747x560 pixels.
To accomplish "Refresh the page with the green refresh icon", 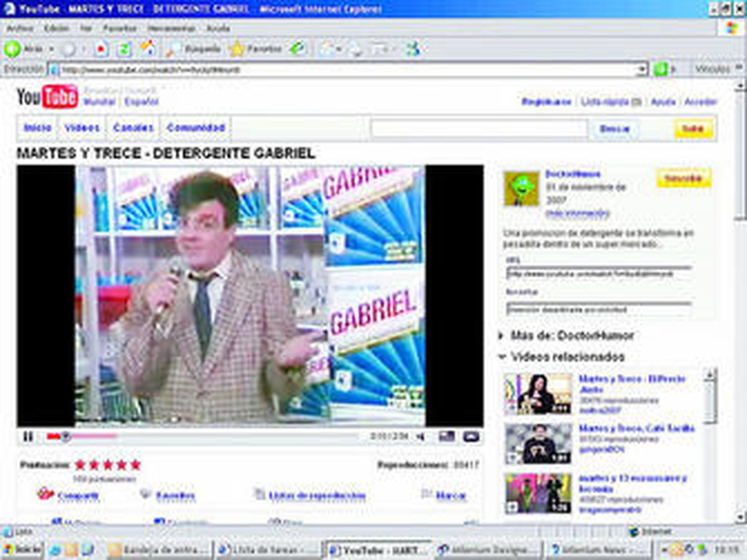I will point(124,49).
